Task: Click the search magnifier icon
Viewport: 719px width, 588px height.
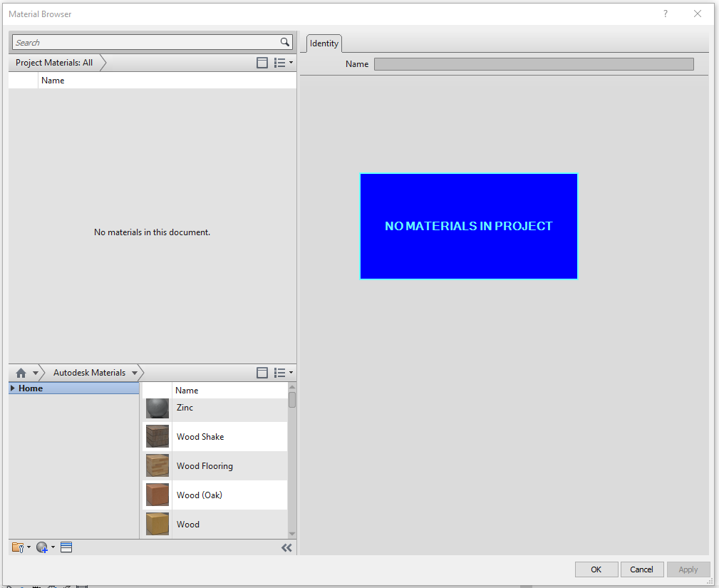Action: [285, 42]
